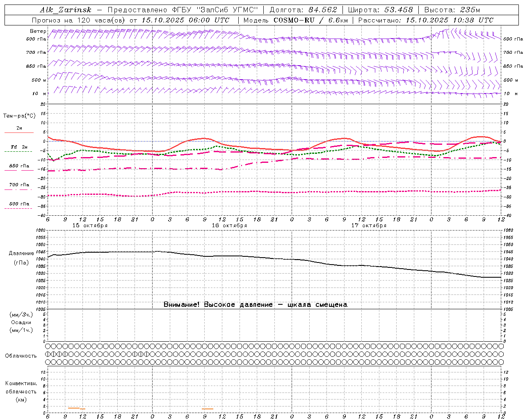Click the (мм/3ч.) precipitation unit label
The width and height of the screenshot is (525, 420).
tap(21, 315)
